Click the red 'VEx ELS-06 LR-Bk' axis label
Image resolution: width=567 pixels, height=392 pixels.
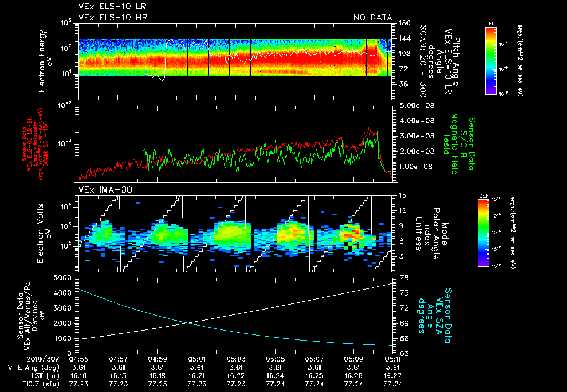point(30,145)
